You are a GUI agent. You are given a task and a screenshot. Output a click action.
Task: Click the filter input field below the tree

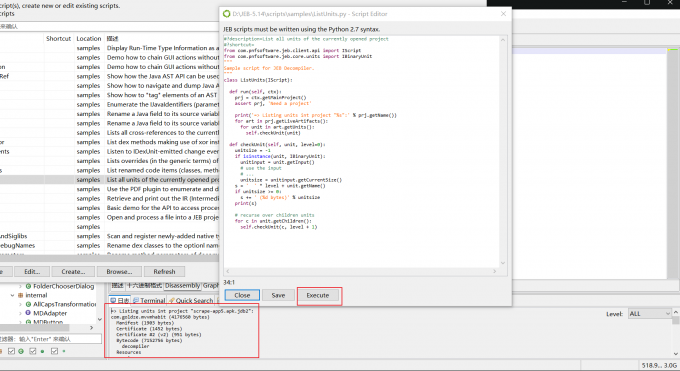pyautogui.click(x=51, y=339)
